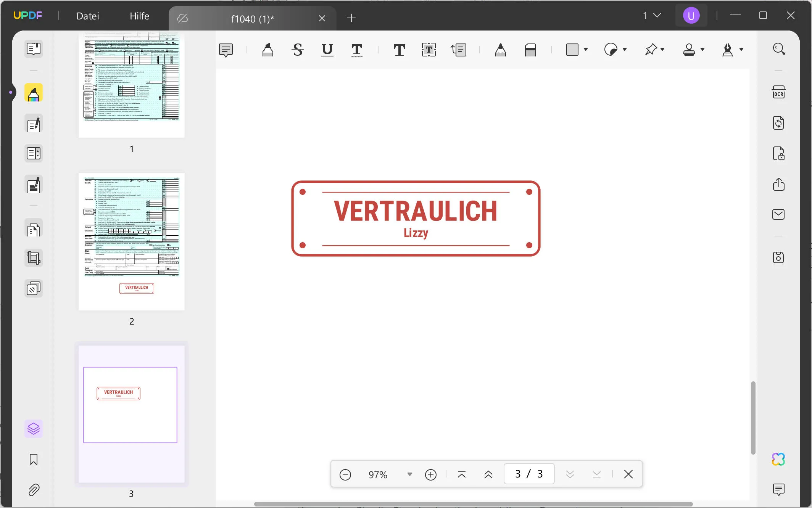Expand the sticker dropdown arrow
This screenshot has height=508, width=812.
[625, 50]
